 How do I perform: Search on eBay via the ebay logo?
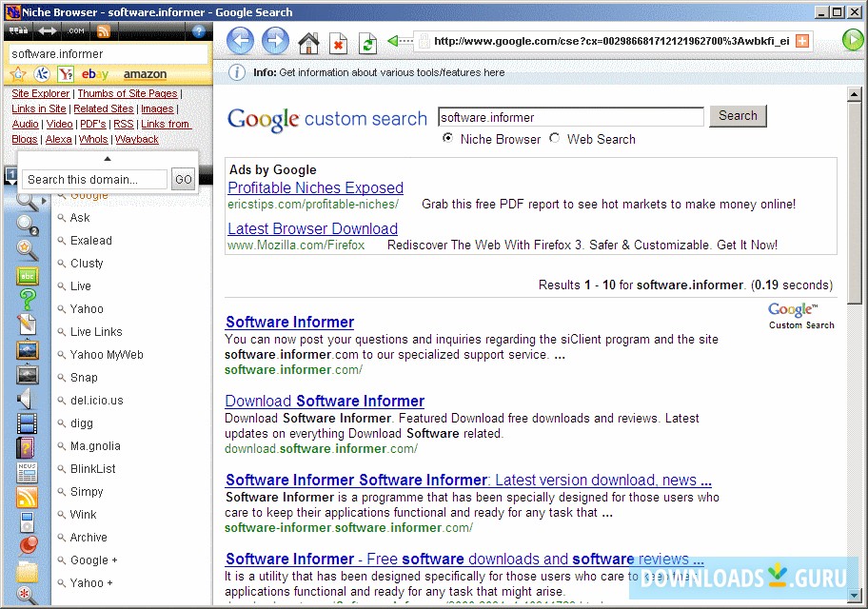tap(95, 73)
